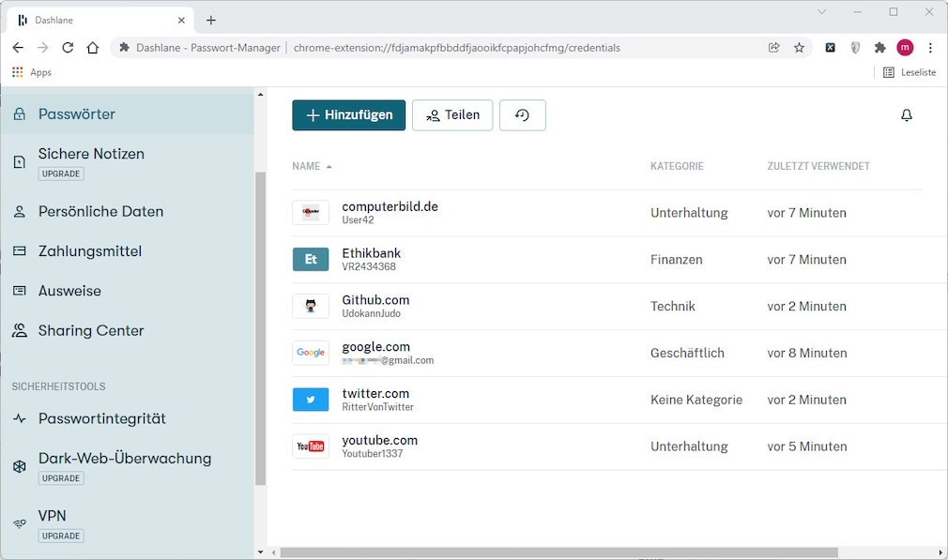948x560 pixels.
Task: Toggle the NAME column sort order
Action: (313, 166)
